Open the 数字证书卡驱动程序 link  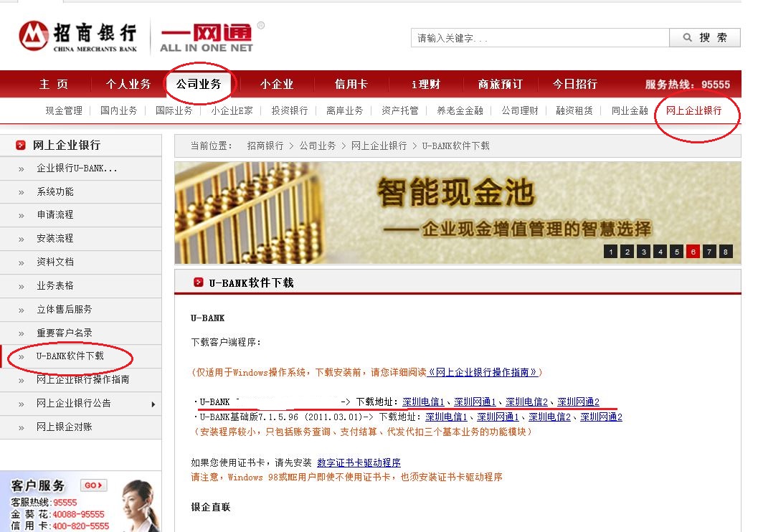coord(359,463)
